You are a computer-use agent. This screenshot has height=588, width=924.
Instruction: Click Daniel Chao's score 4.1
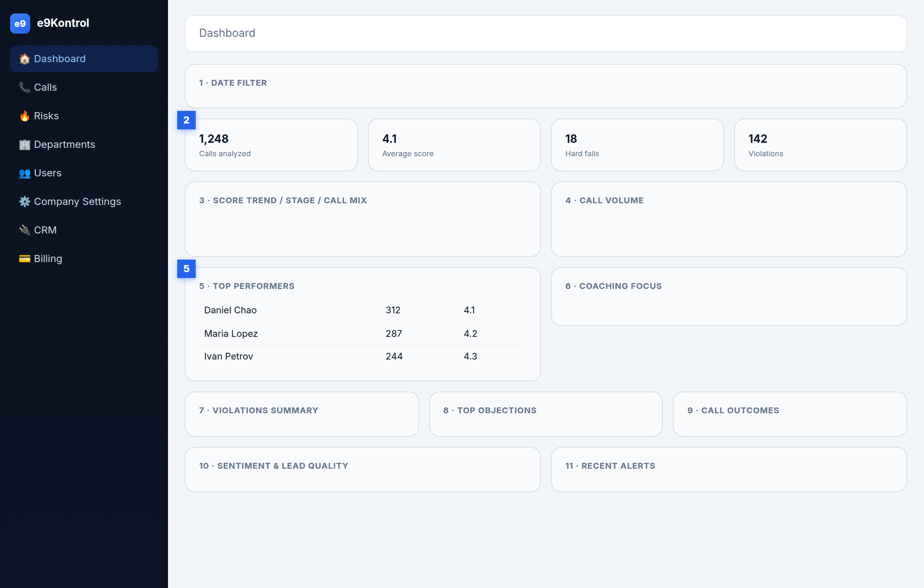point(470,310)
